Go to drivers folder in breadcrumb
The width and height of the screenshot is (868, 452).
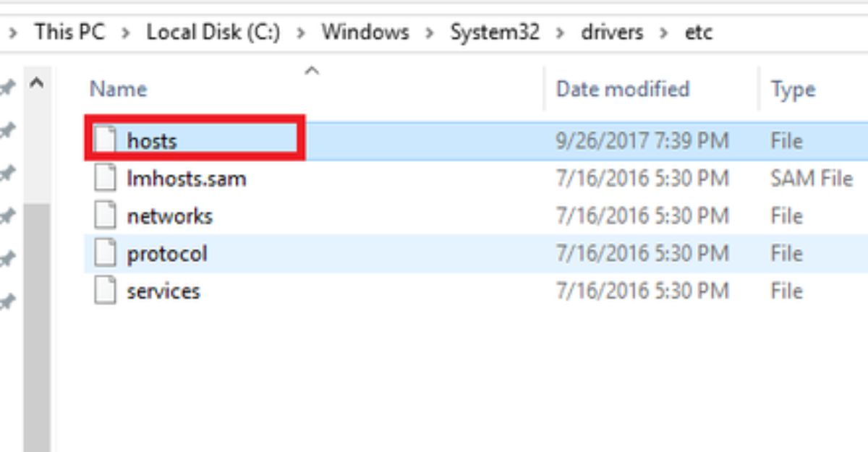[x=612, y=33]
